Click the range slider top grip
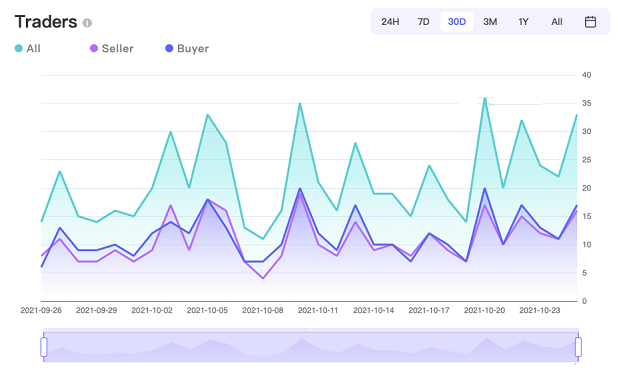 click(x=311, y=330)
